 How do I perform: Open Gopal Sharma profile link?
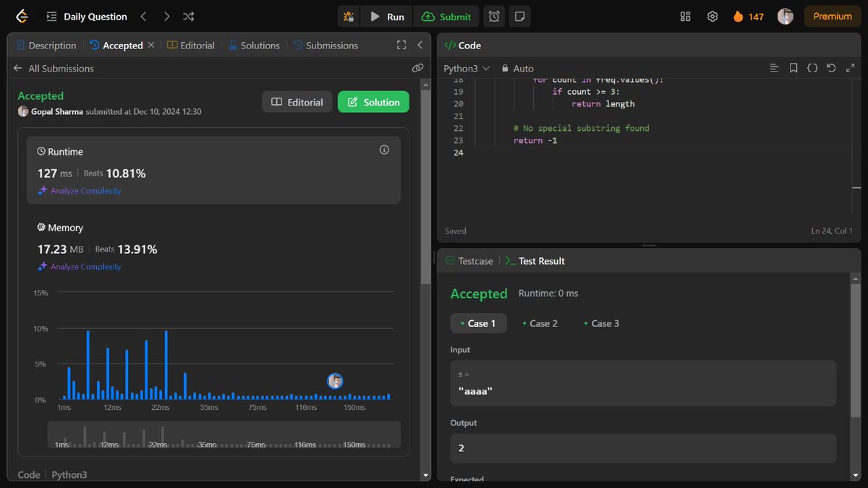click(56, 111)
